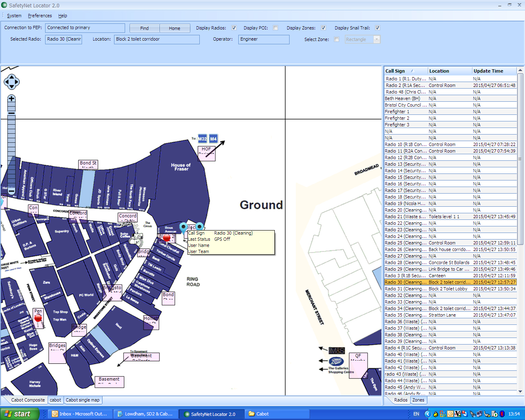Select the blue pin beside Boux Avenue
525x420 pixels.
point(183,228)
